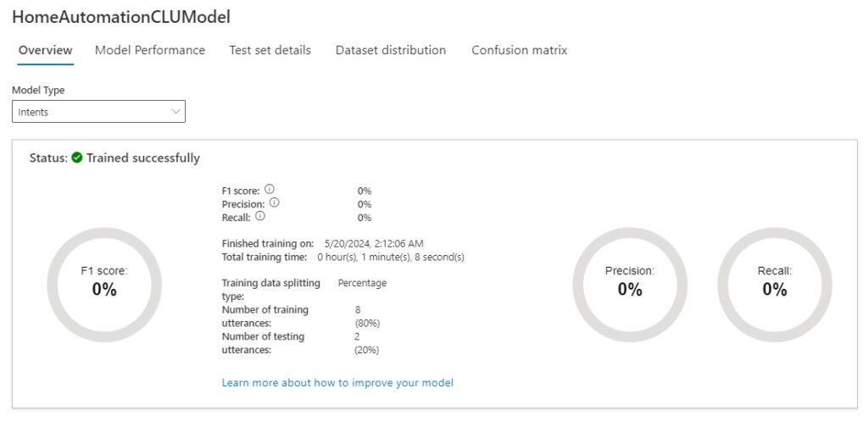
Task: Go to Test set details tab
Action: (x=270, y=50)
